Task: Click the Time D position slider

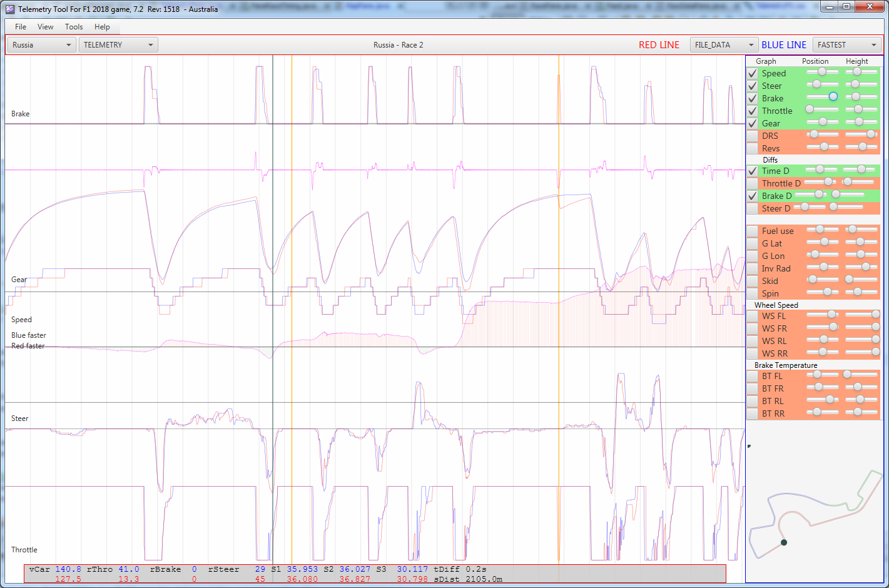Action: [821, 170]
